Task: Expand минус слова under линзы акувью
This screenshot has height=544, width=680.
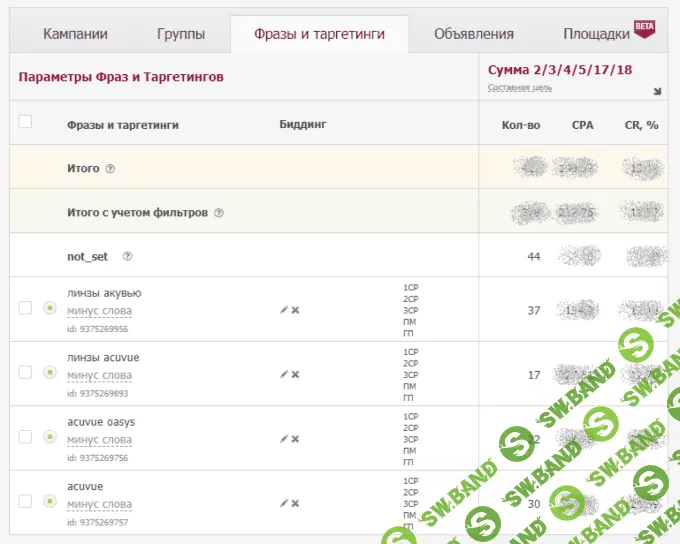Action: (x=99, y=312)
